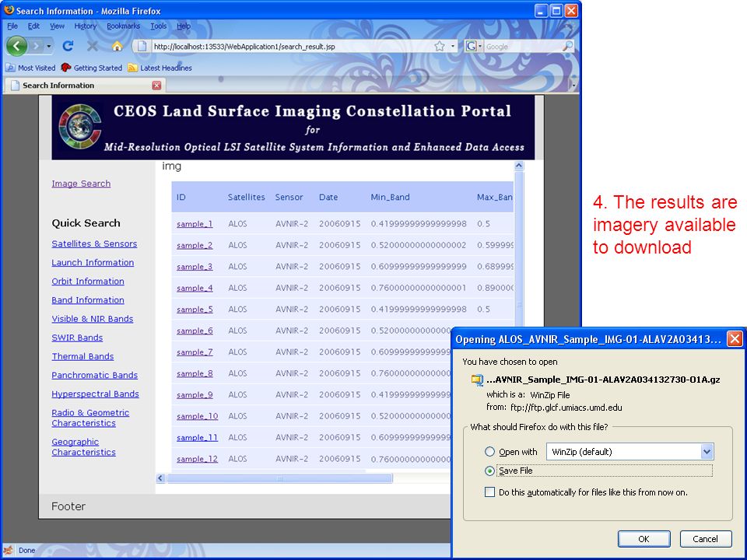Viewport: 747px width, 560px height.
Task: Download the sample_1 image link
Action: (195, 224)
